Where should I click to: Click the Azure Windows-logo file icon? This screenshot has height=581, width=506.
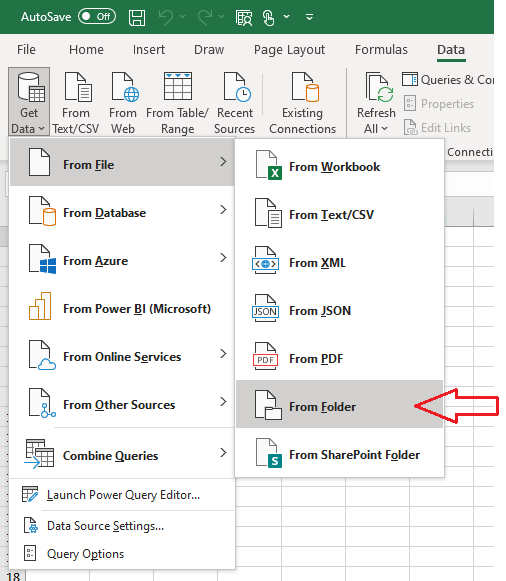(x=43, y=259)
